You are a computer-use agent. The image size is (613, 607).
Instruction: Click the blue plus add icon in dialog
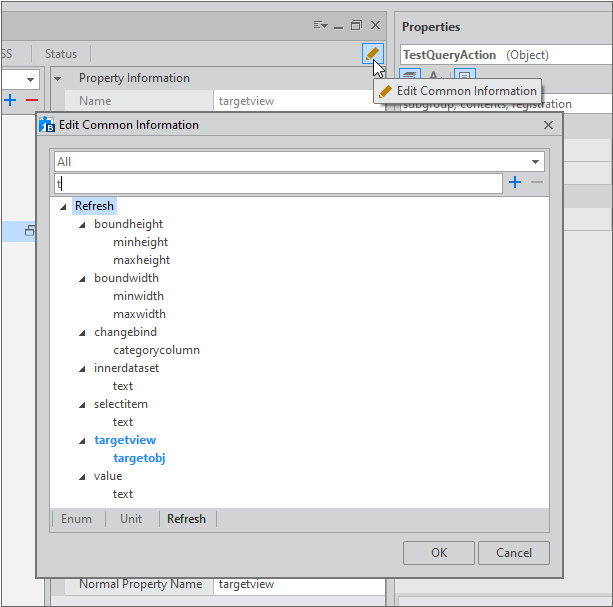(515, 182)
